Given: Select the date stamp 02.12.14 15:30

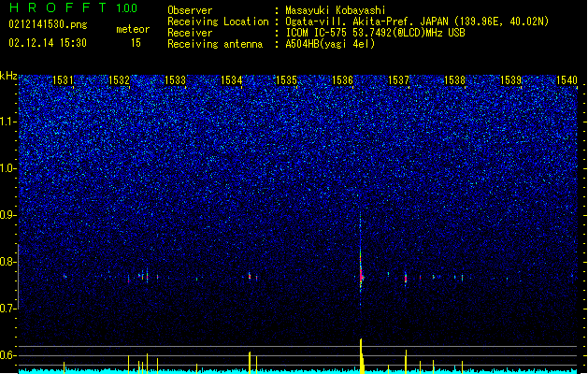Looking at the screenshot, I should (48, 43).
